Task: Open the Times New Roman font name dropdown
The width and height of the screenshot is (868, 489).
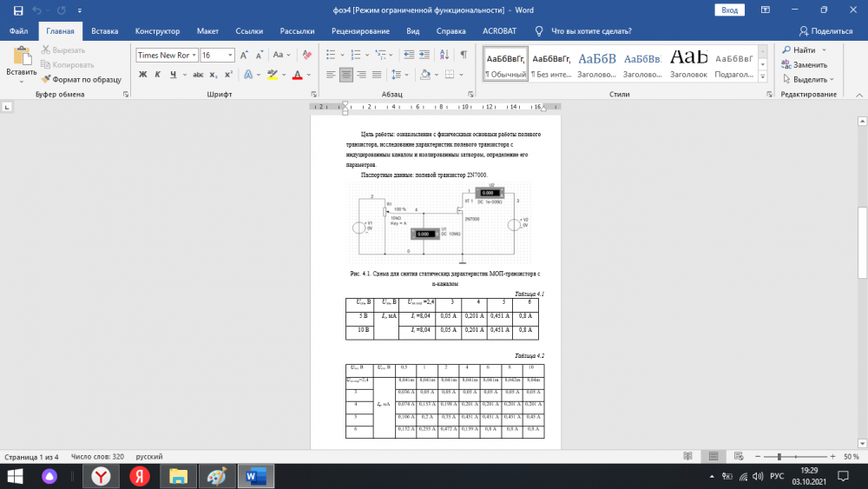Action: click(194, 55)
